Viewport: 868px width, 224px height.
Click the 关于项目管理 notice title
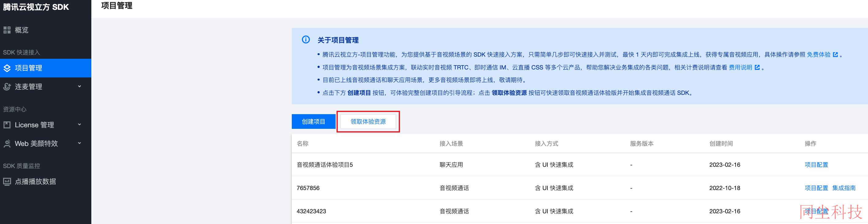click(x=338, y=40)
